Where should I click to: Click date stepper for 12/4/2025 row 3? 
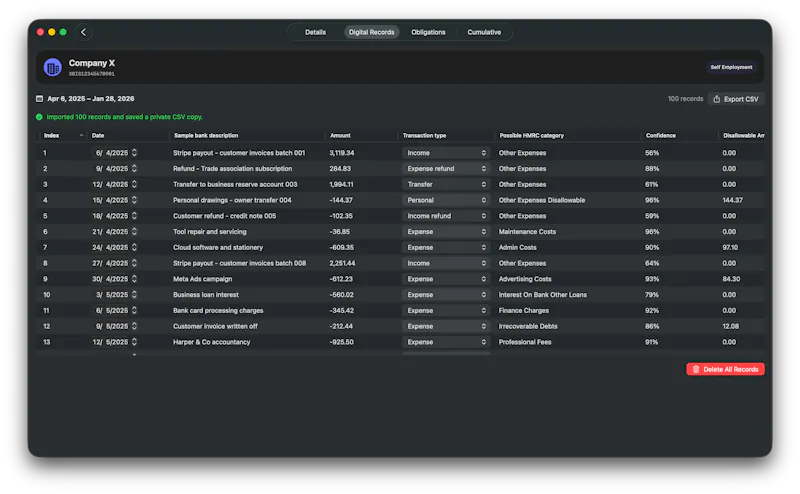pyautogui.click(x=134, y=184)
